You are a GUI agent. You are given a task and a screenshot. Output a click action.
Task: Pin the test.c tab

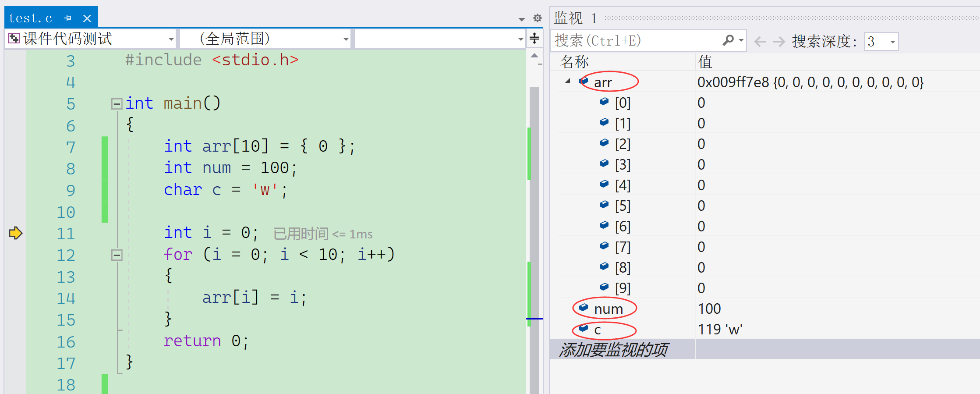[x=67, y=18]
